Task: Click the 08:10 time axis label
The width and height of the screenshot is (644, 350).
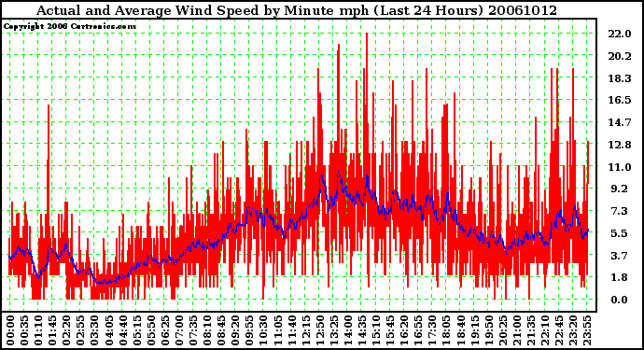Action: 206,330
